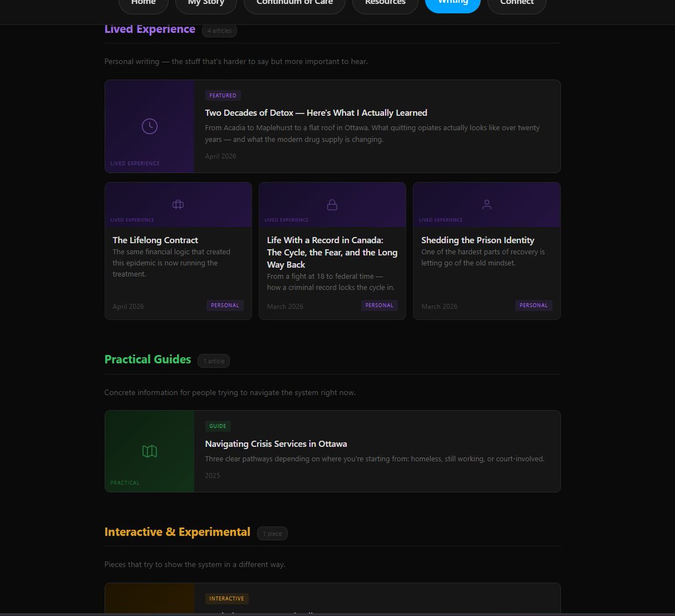The image size is (675, 616).
Task: Click the 'April 2026' date on The Lifelong Contract card
Action: coord(128,307)
